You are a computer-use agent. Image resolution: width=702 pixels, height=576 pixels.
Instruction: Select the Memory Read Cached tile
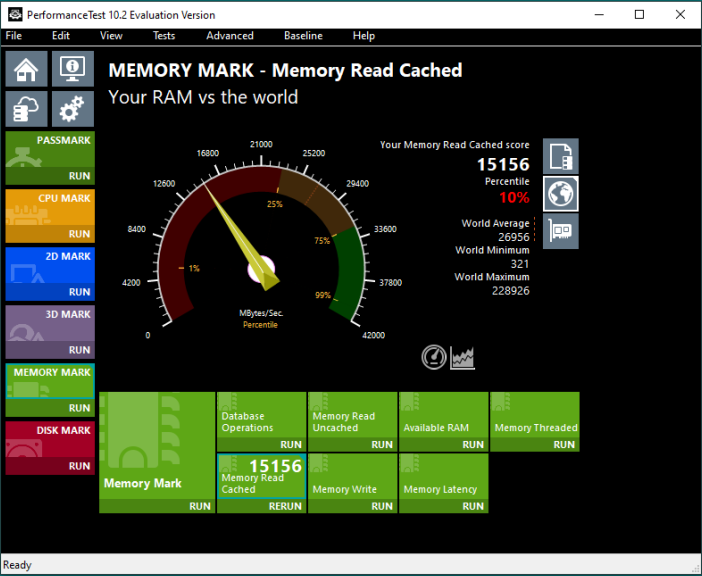[x=262, y=476]
